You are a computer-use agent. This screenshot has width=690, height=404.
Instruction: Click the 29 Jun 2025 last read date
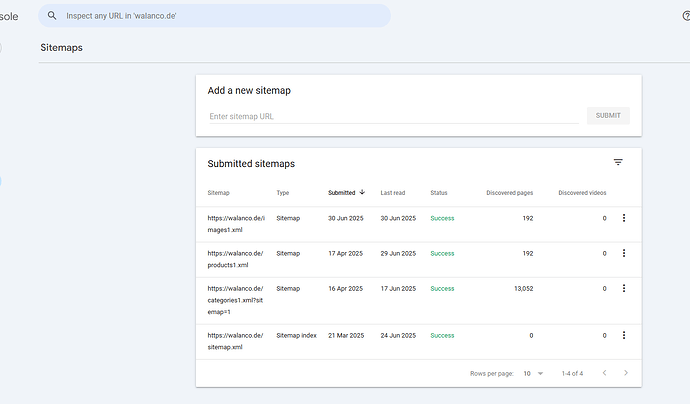coord(398,253)
